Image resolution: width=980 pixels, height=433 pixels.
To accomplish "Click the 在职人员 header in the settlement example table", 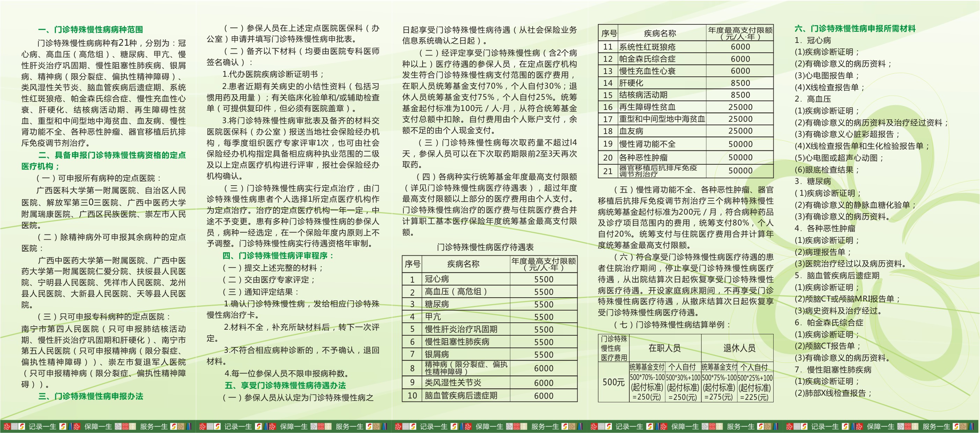I will (664, 348).
